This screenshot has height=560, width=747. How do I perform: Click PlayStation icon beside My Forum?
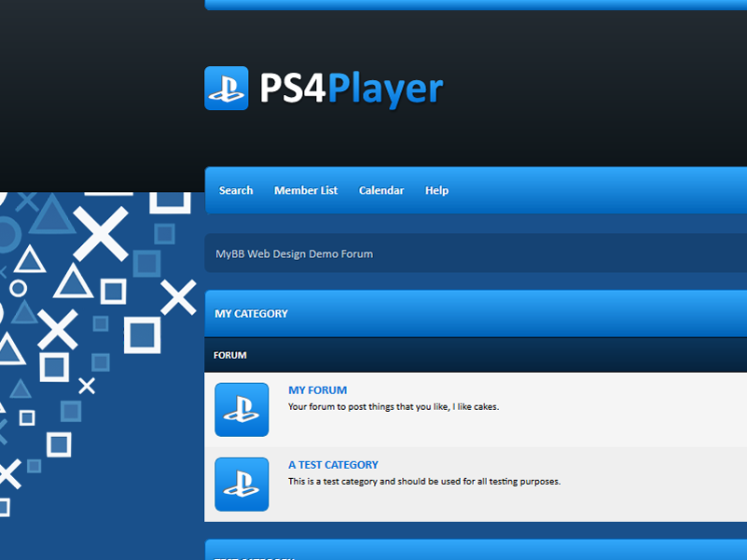pyautogui.click(x=242, y=410)
